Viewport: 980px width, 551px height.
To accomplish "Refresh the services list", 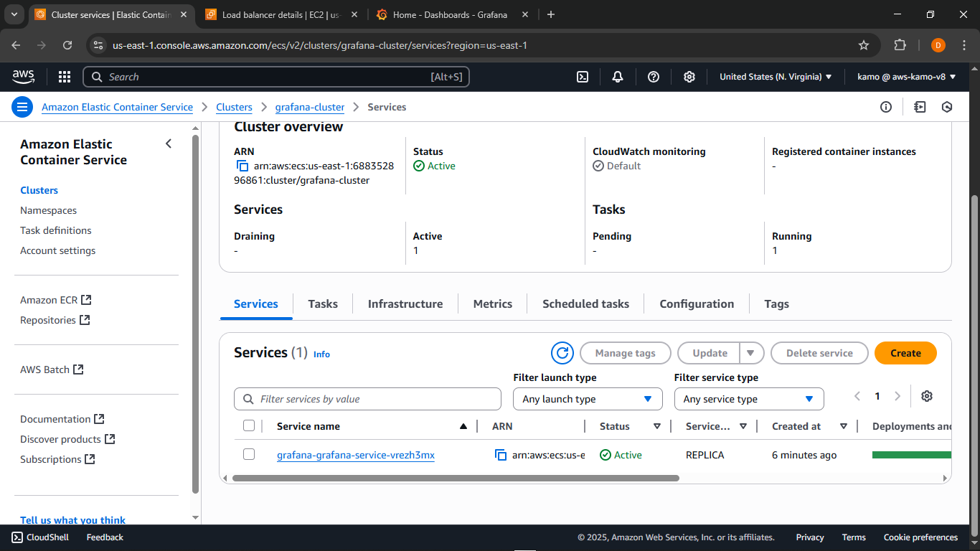I will 562,353.
